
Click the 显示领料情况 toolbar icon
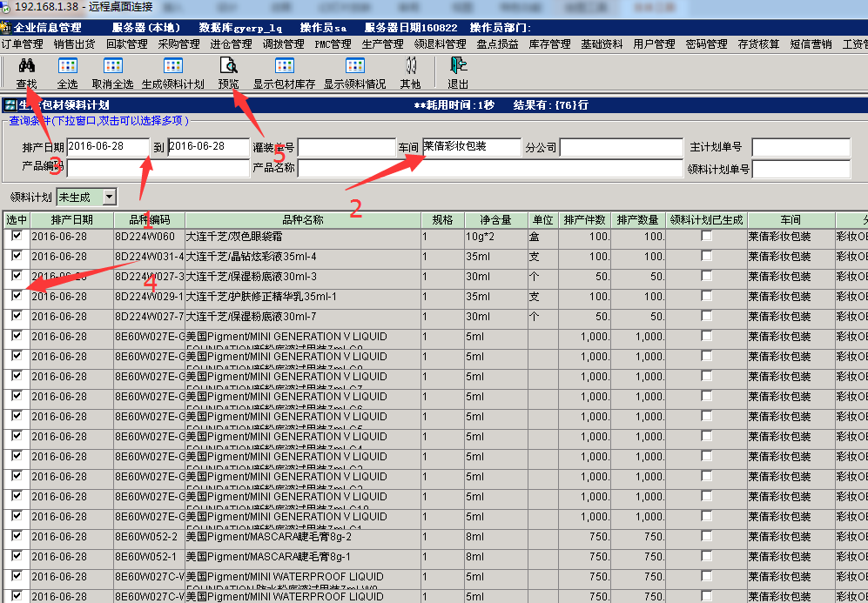pyautogui.click(x=355, y=66)
